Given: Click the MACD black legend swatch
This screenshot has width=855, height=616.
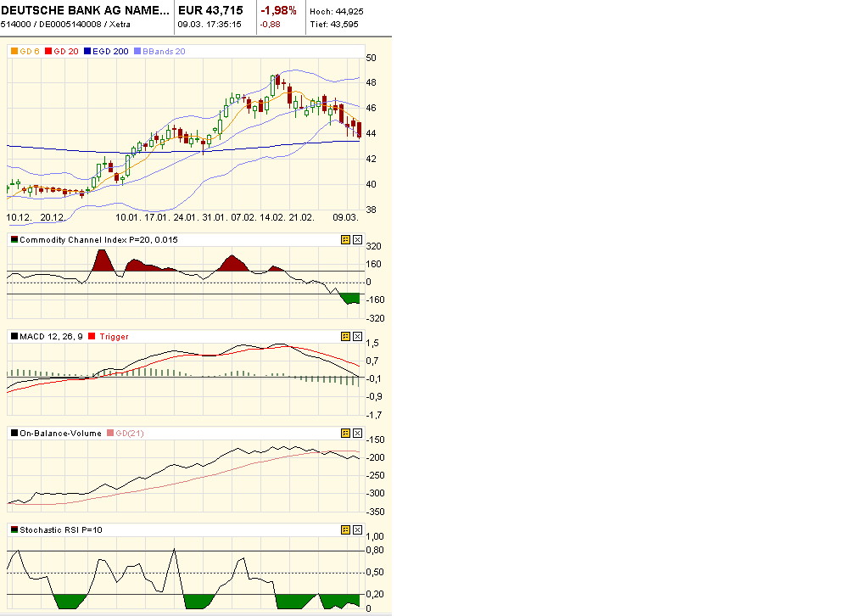Looking at the screenshot, I should pos(14,336).
